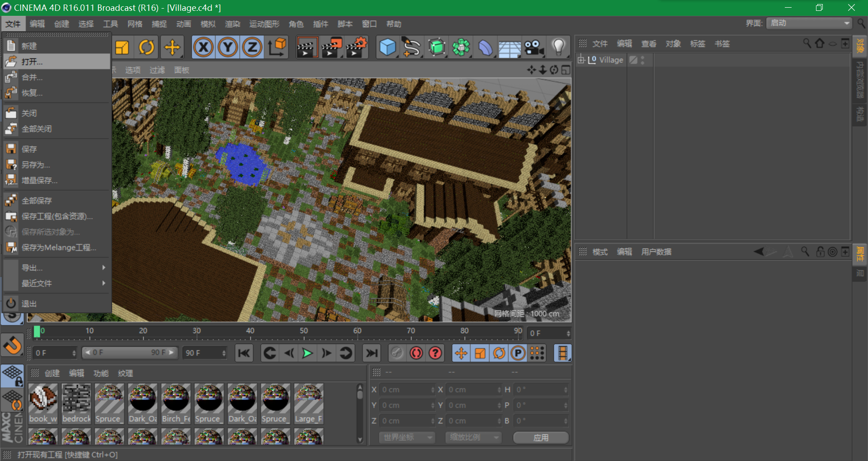This screenshot has width=868, height=461.
Task: Toggle Y axis lock
Action: [228, 47]
